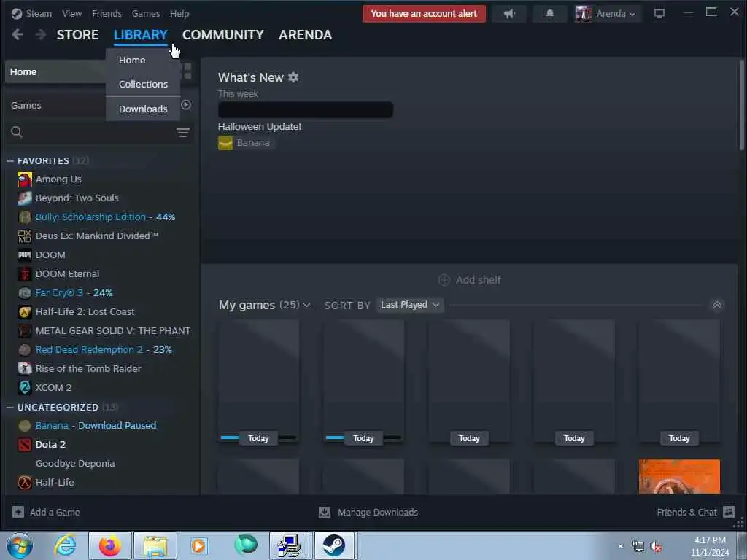
Task: Show hidden system tray icons arrow
Action: 620,546
